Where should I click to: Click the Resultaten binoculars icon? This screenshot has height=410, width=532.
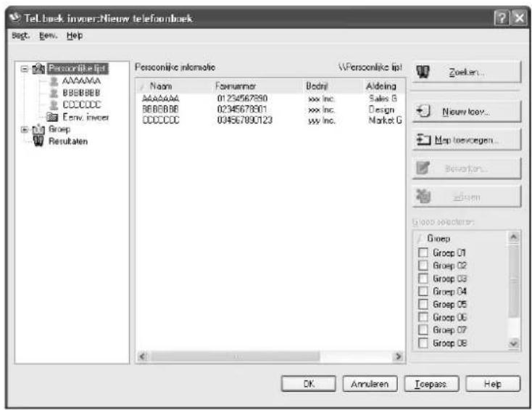(38, 141)
